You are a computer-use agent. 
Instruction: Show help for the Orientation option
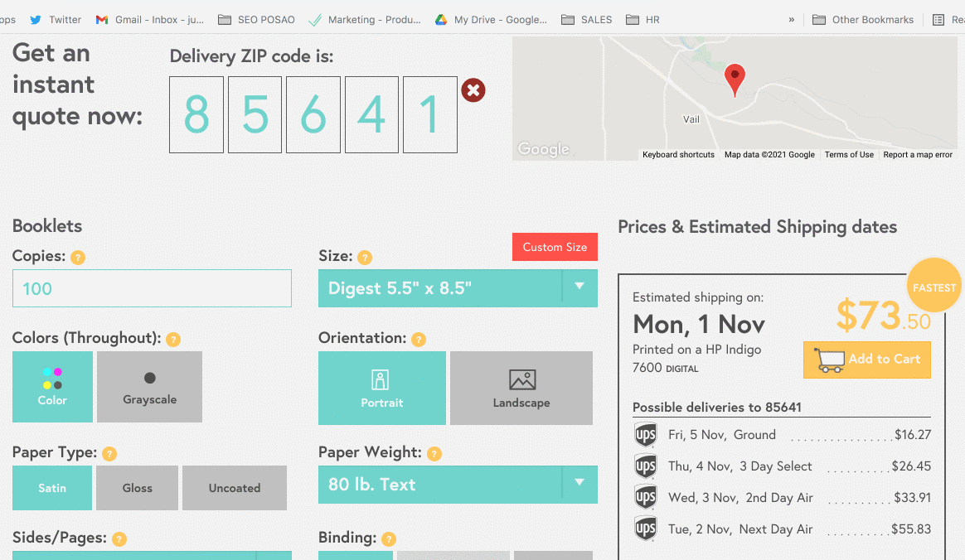coord(419,340)
